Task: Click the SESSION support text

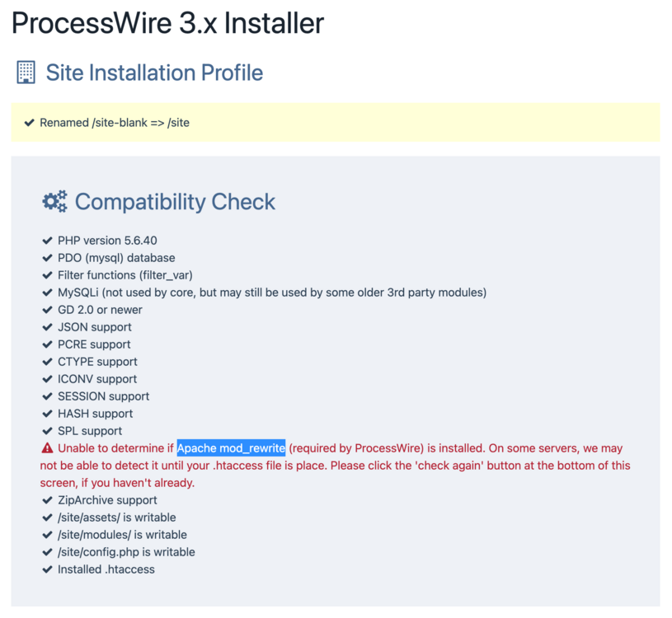Action: tap(103, 396)
